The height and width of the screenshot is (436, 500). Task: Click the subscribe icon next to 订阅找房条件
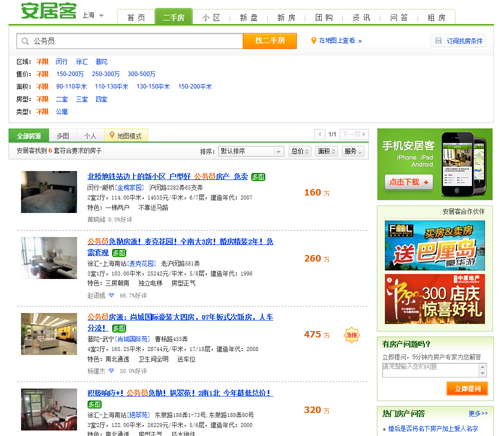438,41
